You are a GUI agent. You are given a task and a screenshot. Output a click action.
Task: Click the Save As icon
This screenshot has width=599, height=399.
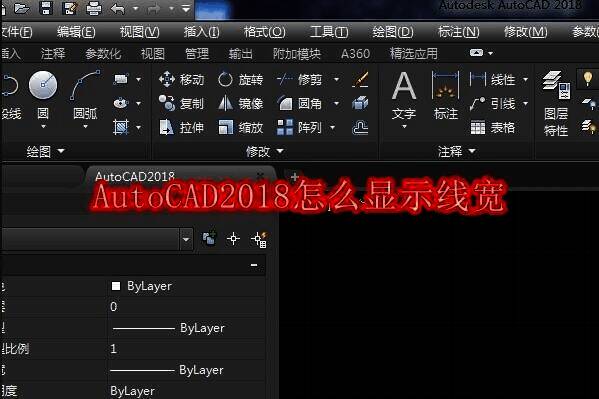tap(70, 8)
